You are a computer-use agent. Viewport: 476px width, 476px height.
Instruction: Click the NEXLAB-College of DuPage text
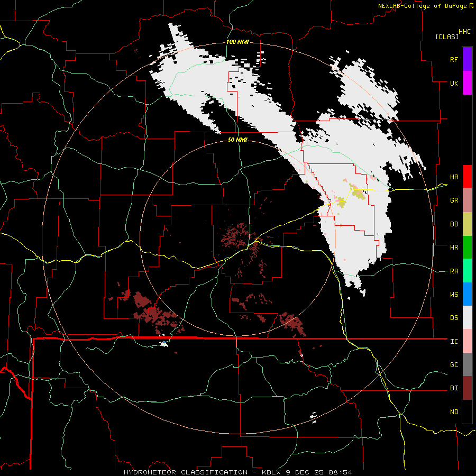click(x=422, y=6)
